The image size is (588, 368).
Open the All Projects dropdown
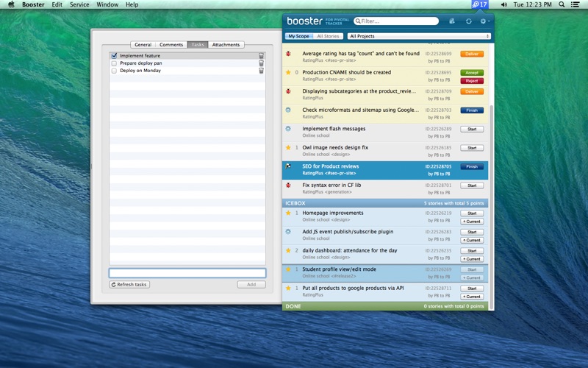point(419,36)
